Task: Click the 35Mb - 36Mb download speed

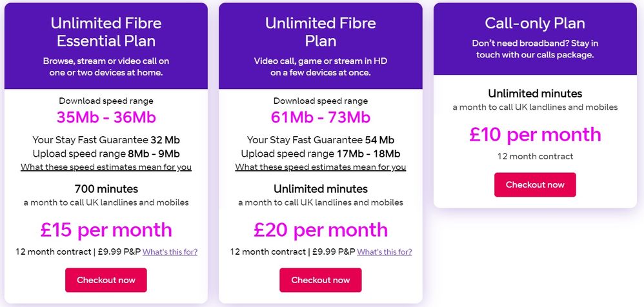Action: tap(106, 117)
